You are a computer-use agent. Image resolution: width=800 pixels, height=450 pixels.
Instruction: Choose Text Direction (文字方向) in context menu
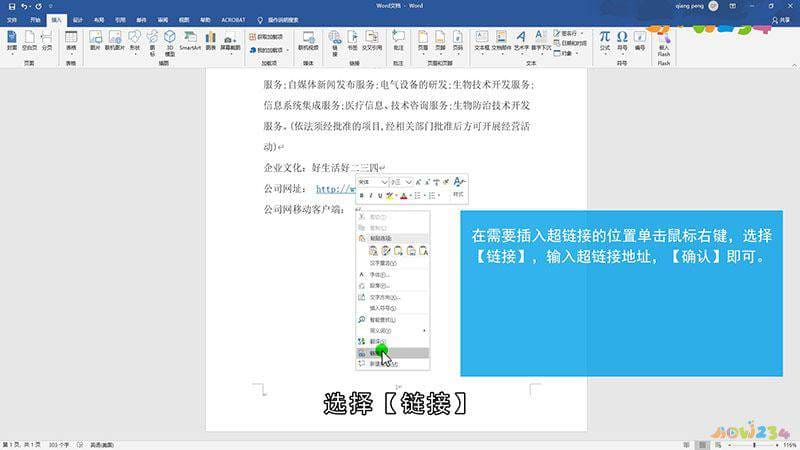pyautogui.click(x=392, y=297)
